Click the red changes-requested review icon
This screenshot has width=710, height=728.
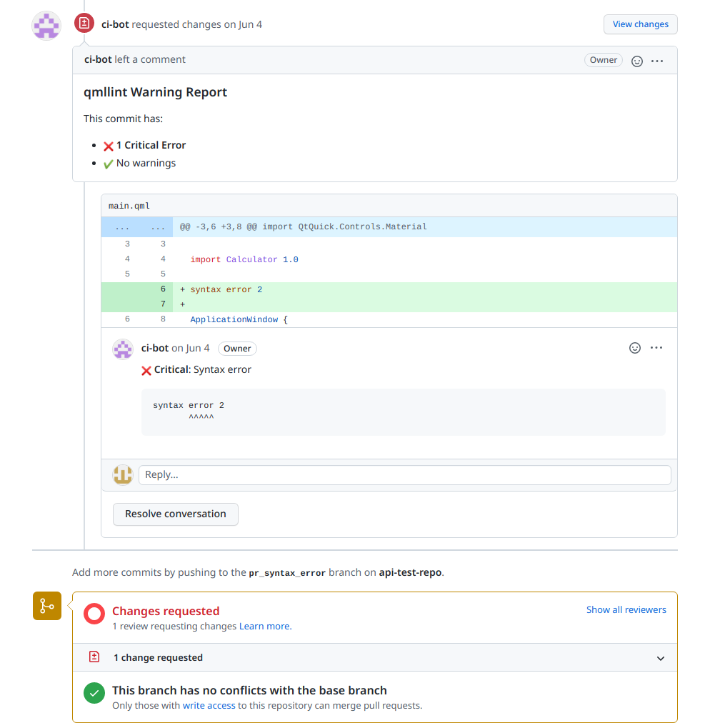(x=84, y=24)
